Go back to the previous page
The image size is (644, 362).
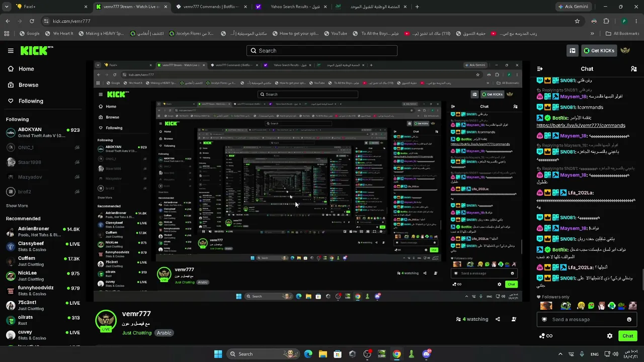(8, 21)
